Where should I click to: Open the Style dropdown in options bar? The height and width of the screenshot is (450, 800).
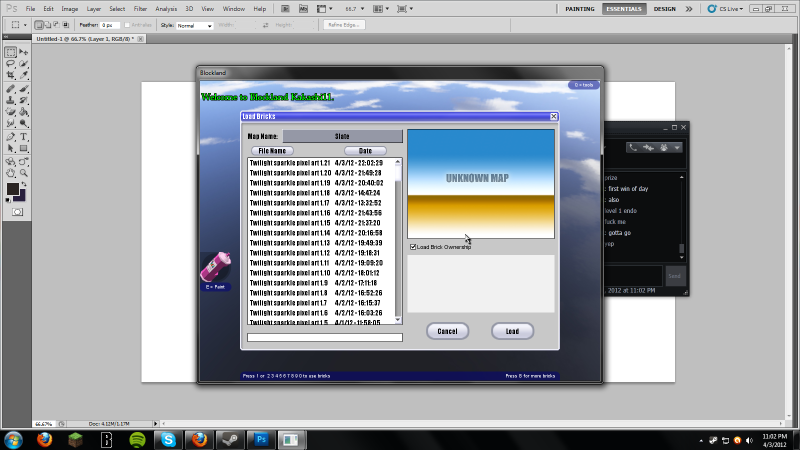pyautogui.click(x=194, y=26)
